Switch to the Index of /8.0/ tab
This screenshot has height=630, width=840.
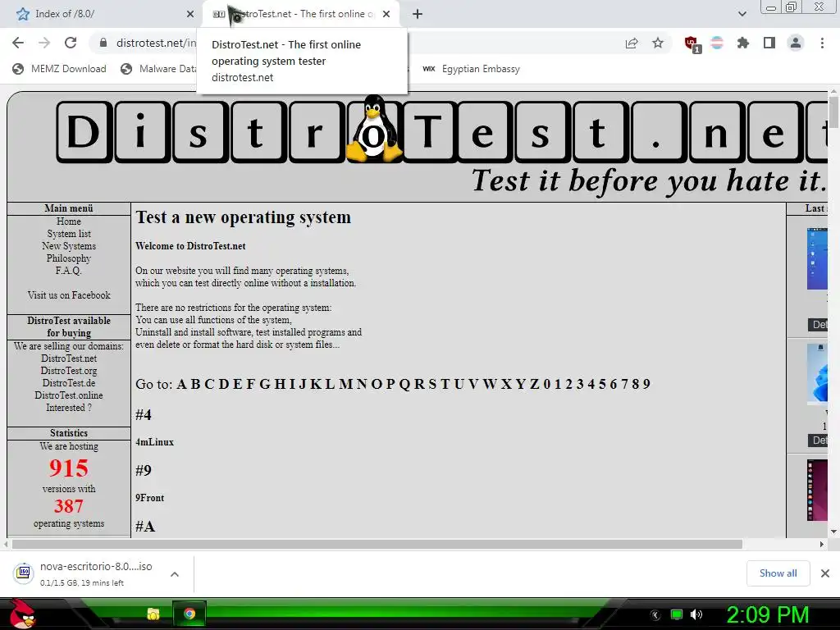coord(102,14)
